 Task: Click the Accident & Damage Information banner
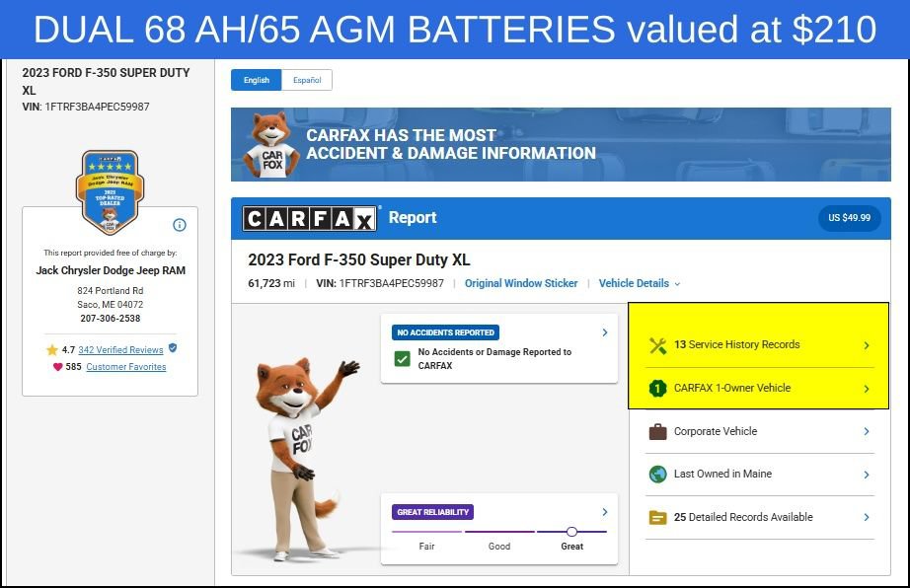click(x=561, y=144)
